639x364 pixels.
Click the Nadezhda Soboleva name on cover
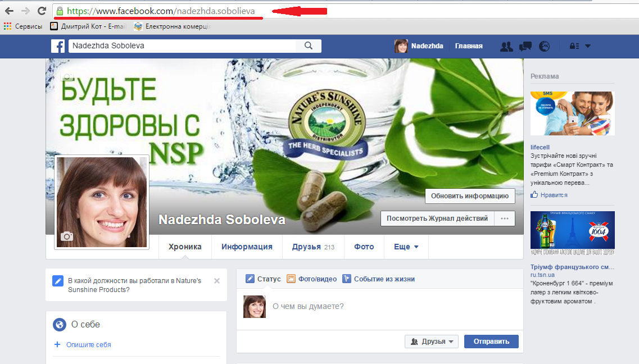point(221,220)
